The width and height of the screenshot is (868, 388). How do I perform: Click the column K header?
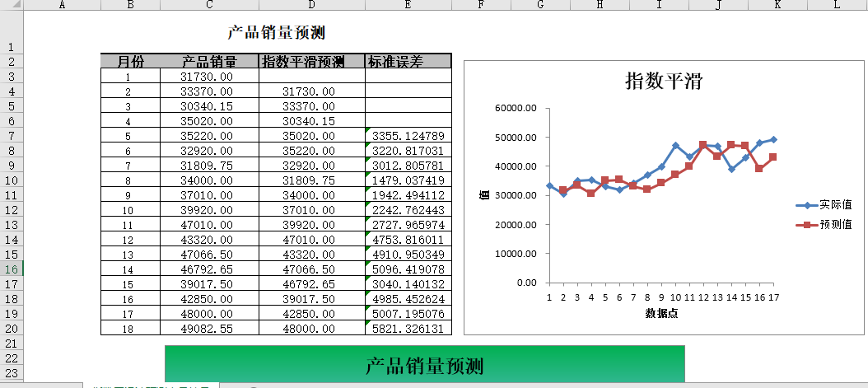(x=777, y=6)
